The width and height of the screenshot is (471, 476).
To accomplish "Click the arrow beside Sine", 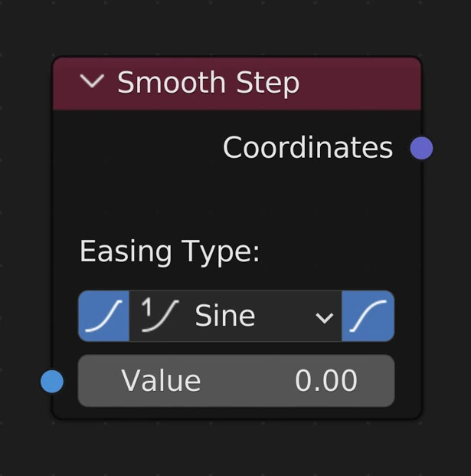I will point(324,317).
